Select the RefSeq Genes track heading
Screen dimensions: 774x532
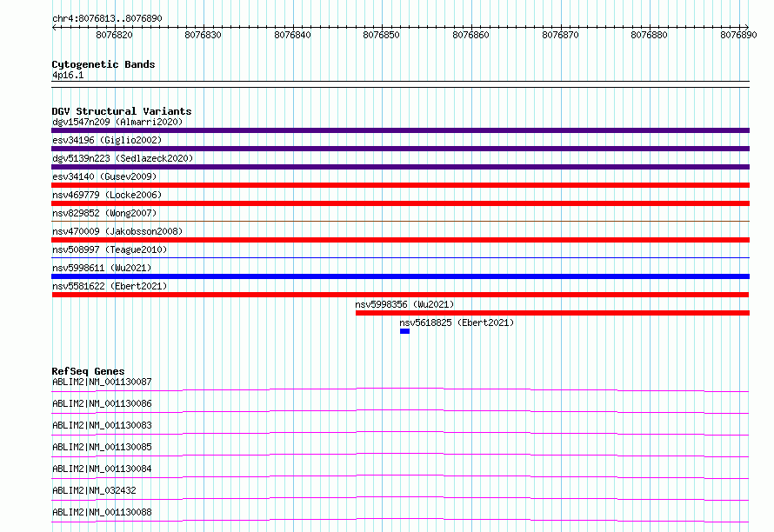89,371
